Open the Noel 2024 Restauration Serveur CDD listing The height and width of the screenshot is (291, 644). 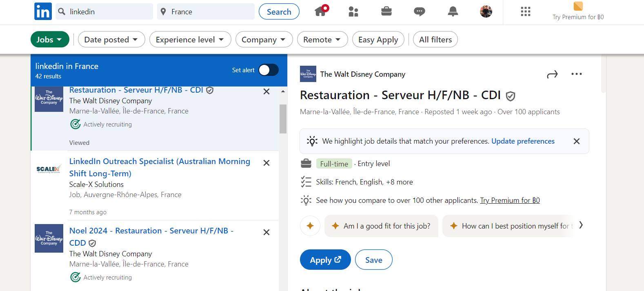click(x=151, y=237)
